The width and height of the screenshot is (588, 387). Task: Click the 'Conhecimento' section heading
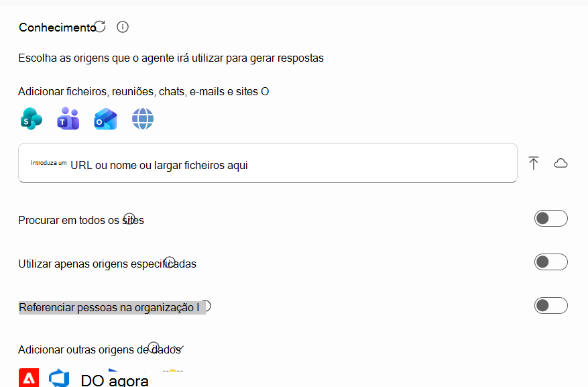tap(57, 27)
